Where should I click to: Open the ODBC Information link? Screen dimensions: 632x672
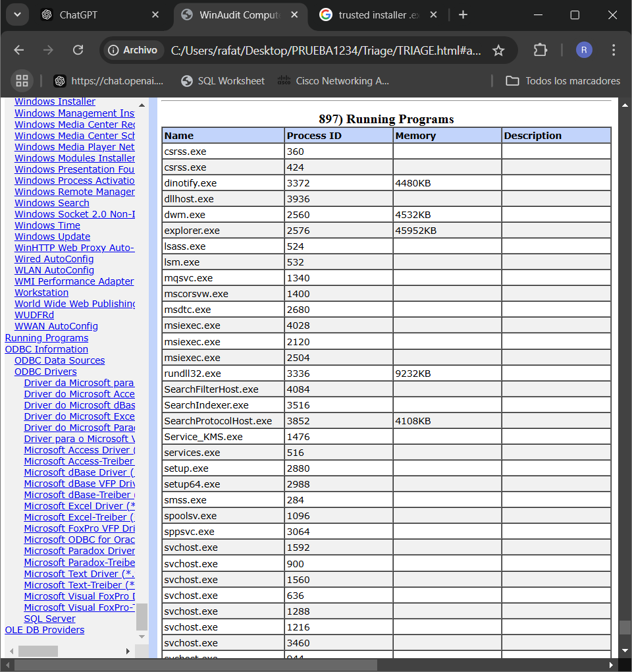point(47,349)
